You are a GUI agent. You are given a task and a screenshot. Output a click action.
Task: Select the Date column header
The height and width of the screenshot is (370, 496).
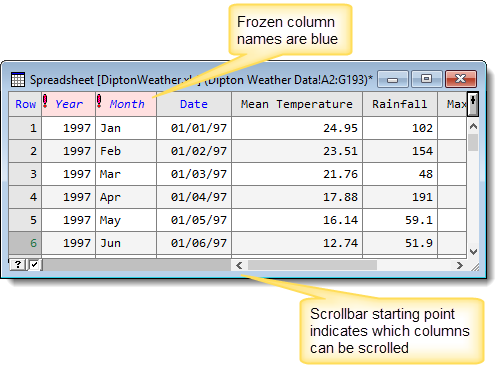click(x=194, y=104)
